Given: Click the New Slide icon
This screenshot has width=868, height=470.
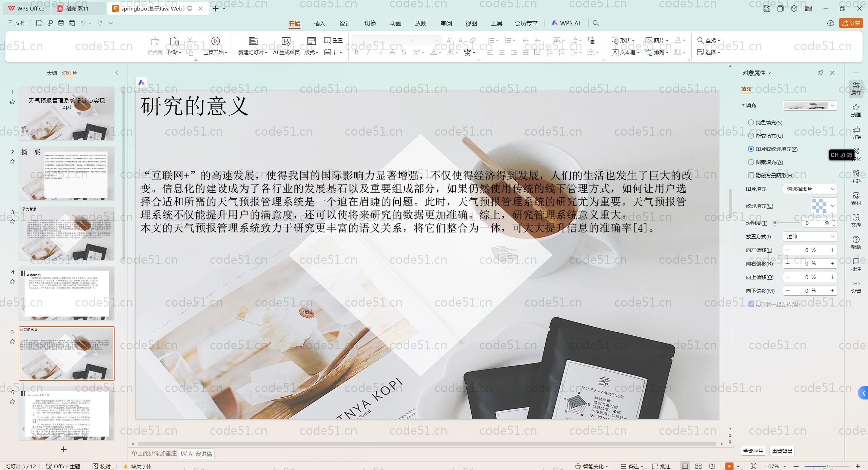Looking at the screenshot, I should pos(253,41).
